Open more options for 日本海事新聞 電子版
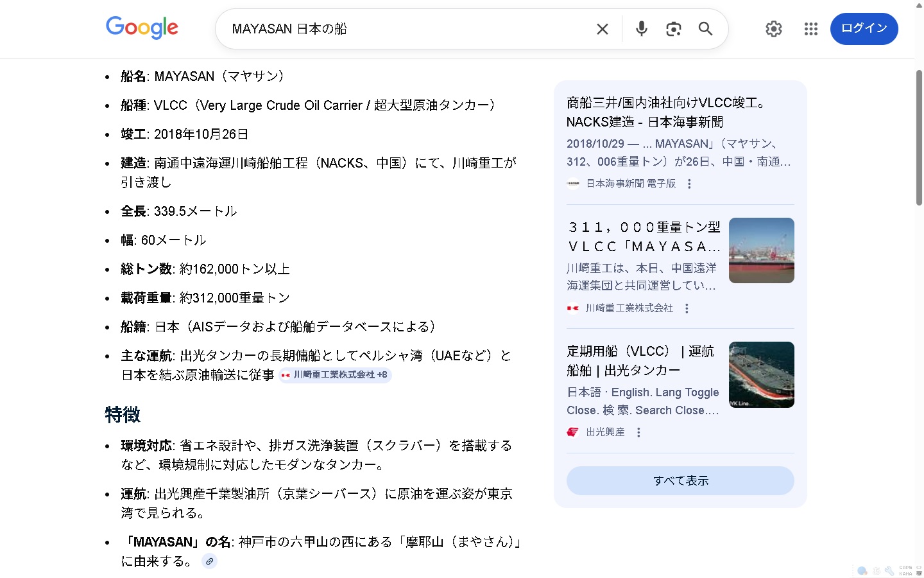The image size is (924, 578). point(689,184)
